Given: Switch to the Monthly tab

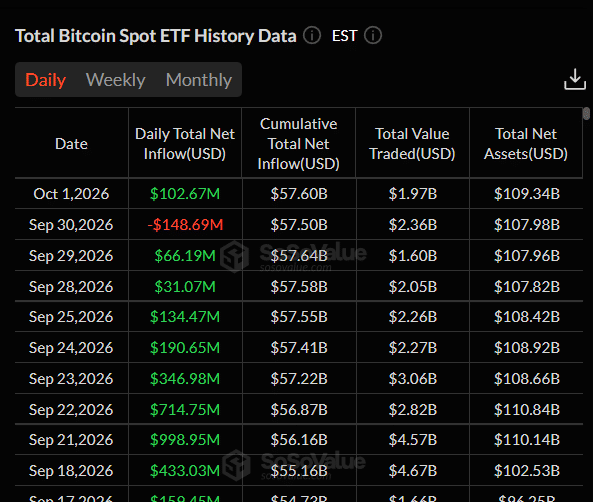Looking at the screenshot, I should tap(199, 80).
